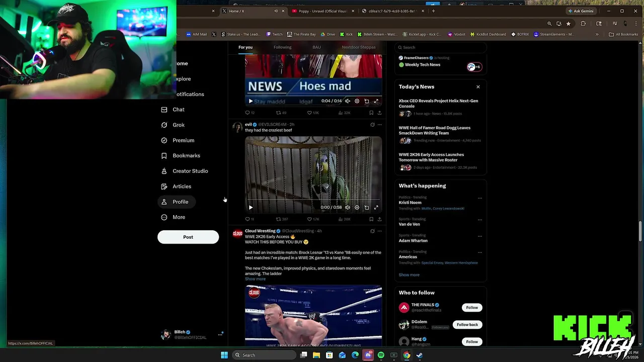The image size is (644, 362).
Task: Open the Brock Lesnar video thumbnail
Action: (313, 316)
